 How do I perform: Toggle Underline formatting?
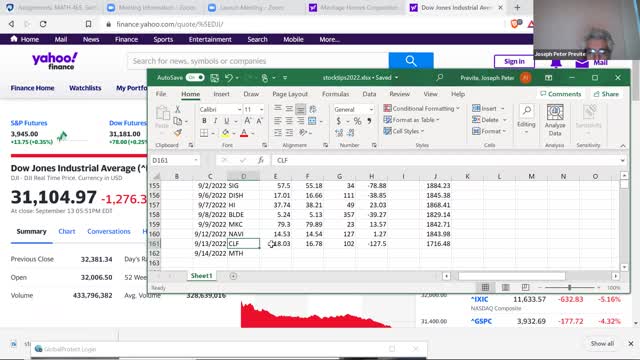[x=227, y=121]
